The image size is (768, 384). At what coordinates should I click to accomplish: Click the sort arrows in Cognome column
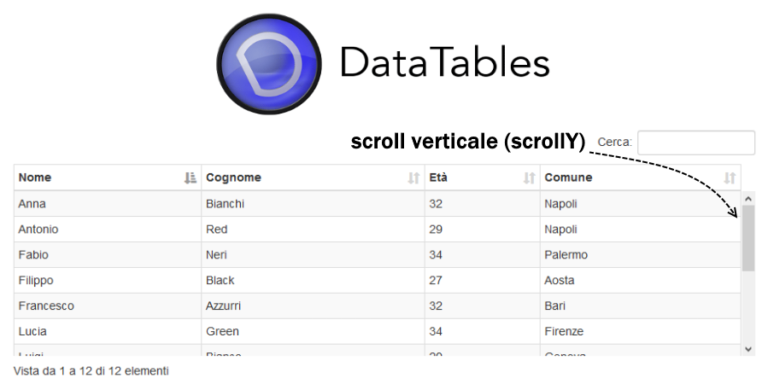pos(414,178)
